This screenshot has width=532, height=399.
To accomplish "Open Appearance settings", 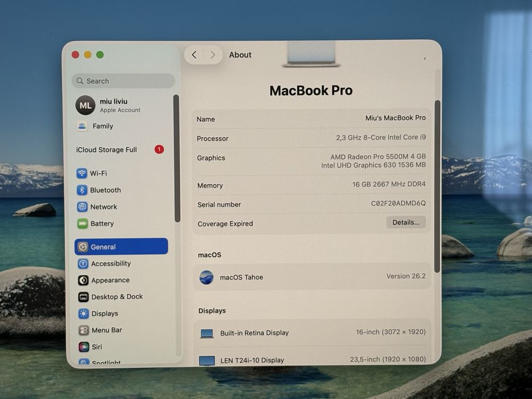I will point(121,280).
